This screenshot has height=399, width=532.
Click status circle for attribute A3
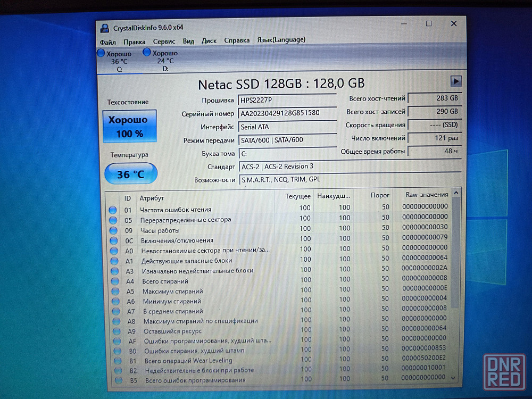click(x=115, y=271)
